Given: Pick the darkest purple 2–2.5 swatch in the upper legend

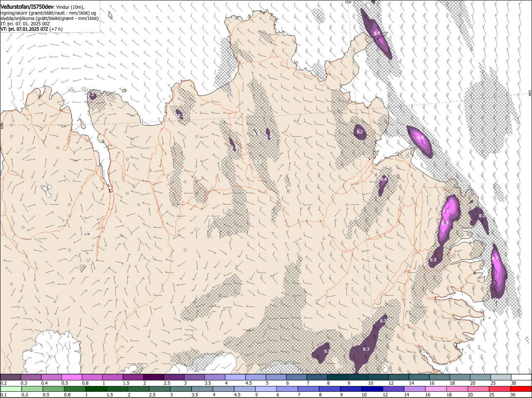Looking at the screenshot, I should click(153, 377).
